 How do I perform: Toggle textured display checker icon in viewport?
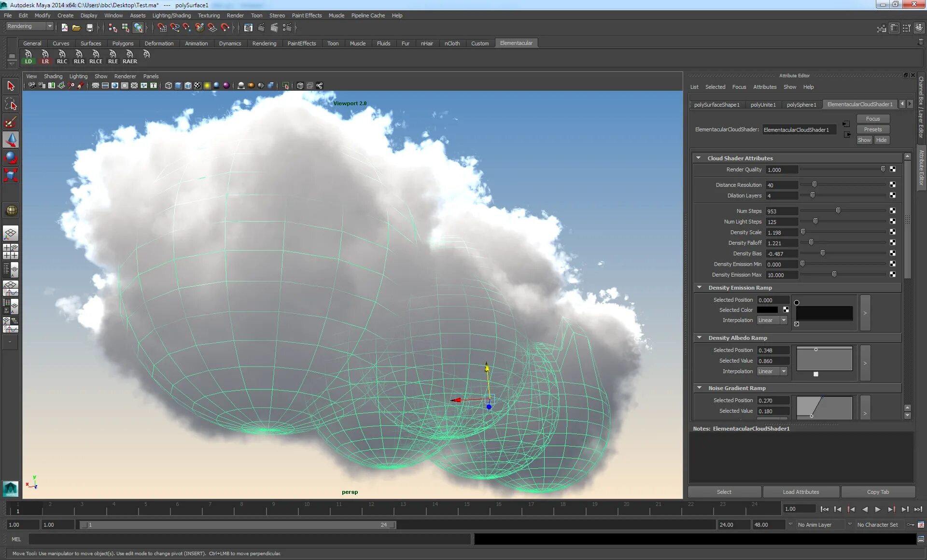point(197,86)
